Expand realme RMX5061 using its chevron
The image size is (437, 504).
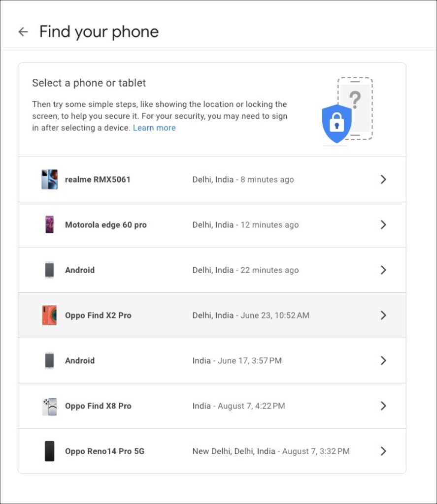(383, 180)
